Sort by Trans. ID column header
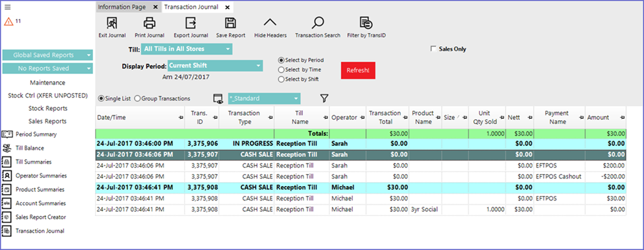This screenshot has width=644, height=250. point(202,117)
